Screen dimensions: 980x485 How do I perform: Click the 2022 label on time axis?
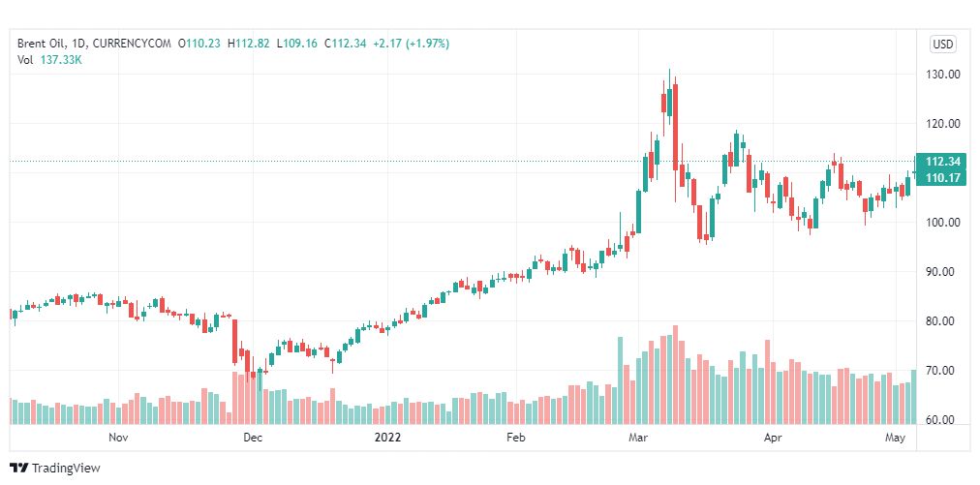pyautogui.click(x=387, y=438)
